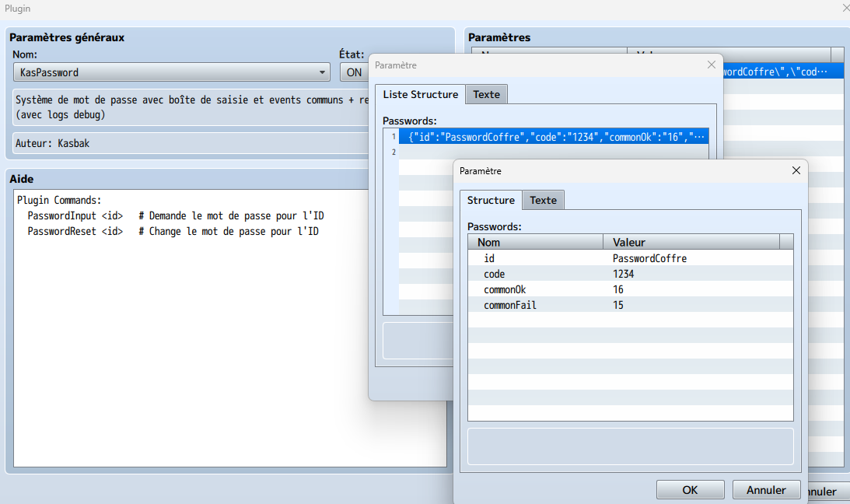Close the back Paramètre list dialog
850x504 pixels.
(712, 65)
